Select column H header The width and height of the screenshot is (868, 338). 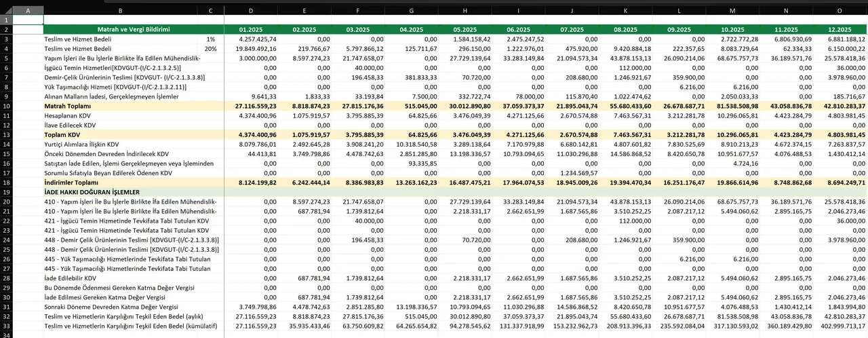point(465,10)
